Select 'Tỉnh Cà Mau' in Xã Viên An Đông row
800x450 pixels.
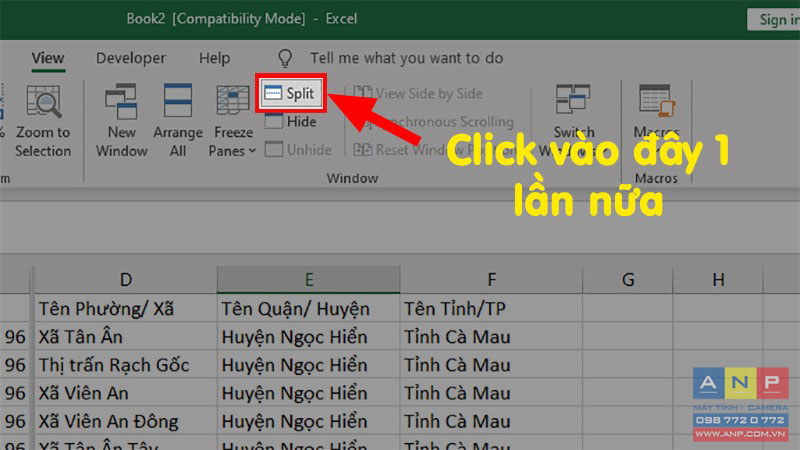491,420
